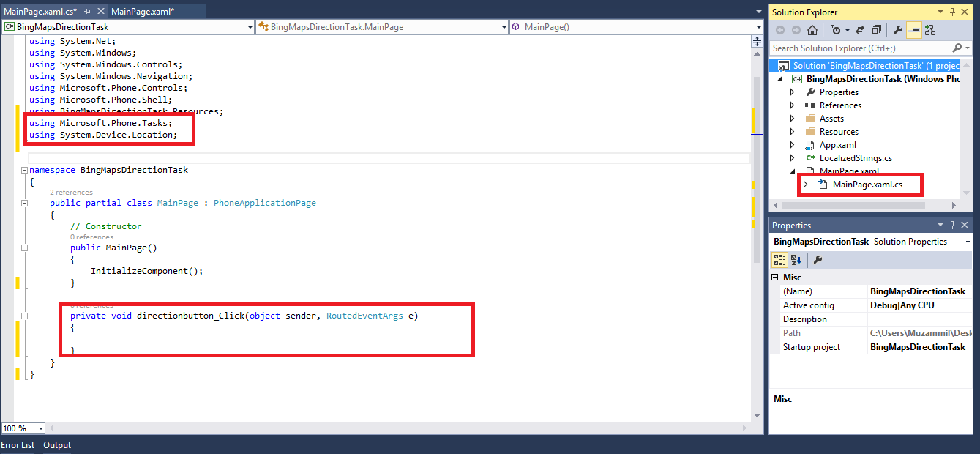Open Pending Changes Filter dropdown arrow
This screenshot has height=454, width=980.
coord(847,30)
